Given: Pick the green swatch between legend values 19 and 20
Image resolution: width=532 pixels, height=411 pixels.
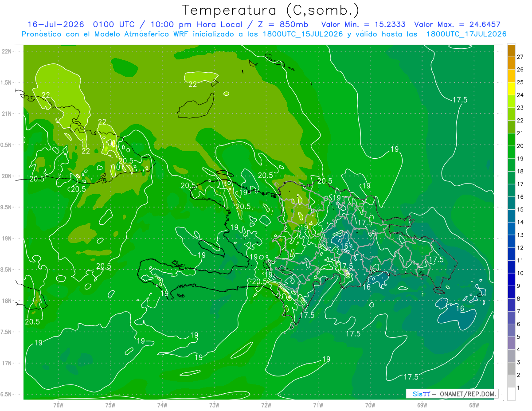Looking at the screenshot, I should [512, 152].
